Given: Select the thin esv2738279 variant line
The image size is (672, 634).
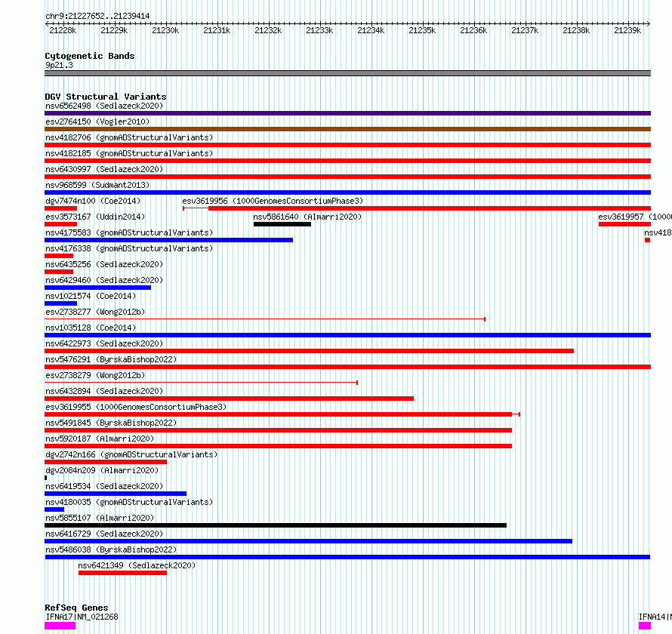Looking at the screenshot, I should coord(201,383).
